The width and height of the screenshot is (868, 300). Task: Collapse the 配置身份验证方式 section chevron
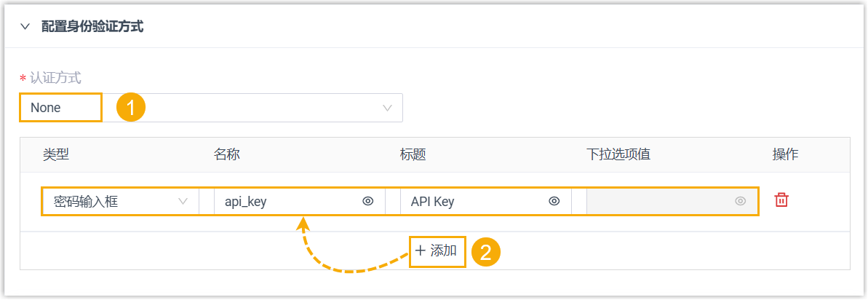click(x=25, y=27)
